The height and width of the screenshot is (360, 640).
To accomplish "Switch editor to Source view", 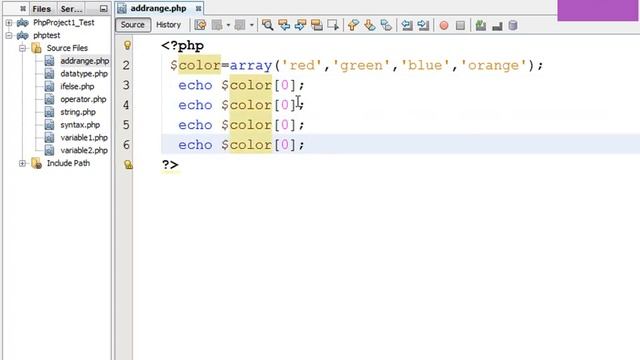I will (x=133, y=25).
